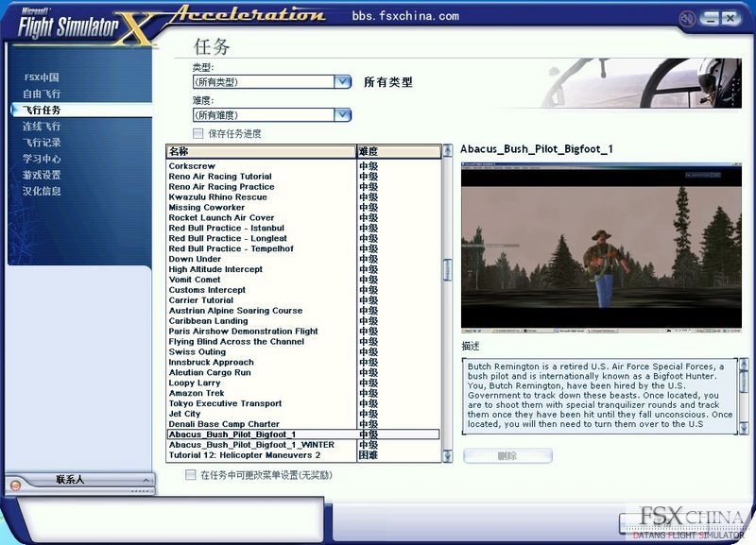Click the mission list scrollbar thumb
The image size is (756, 545).
tap(447, 270)
